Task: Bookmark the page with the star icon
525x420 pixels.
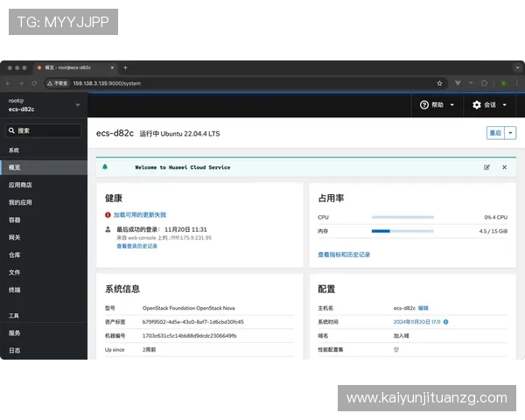Action: pos(439,83)
